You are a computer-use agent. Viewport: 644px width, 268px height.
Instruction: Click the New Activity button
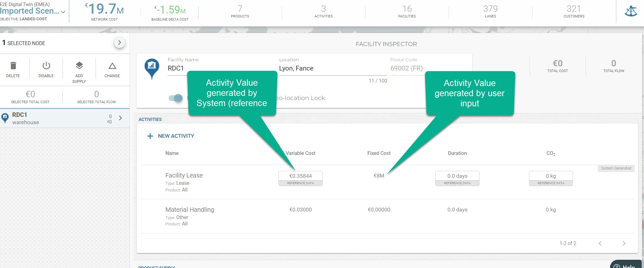[x=171, y=136]
